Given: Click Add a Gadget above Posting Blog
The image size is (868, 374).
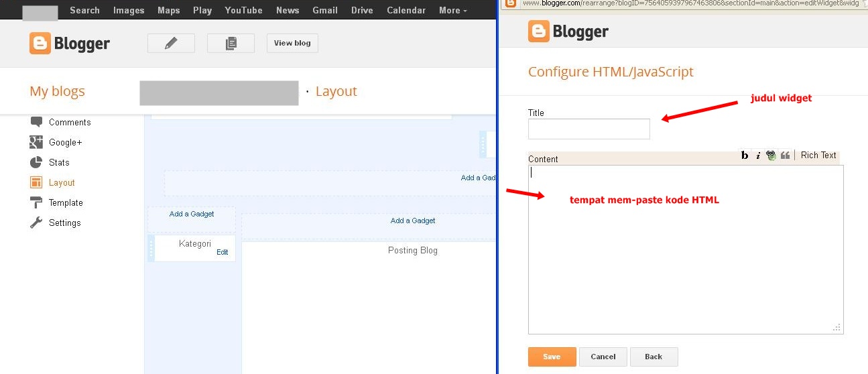Looking at the screenshot, I should (413, 221).
